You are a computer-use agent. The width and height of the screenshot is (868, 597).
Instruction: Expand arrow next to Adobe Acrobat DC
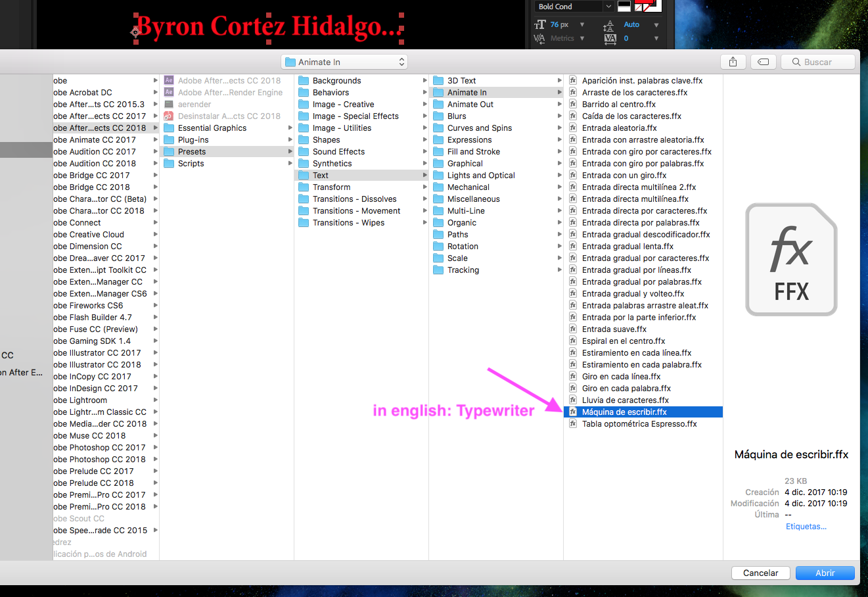[x=155, y=93]
